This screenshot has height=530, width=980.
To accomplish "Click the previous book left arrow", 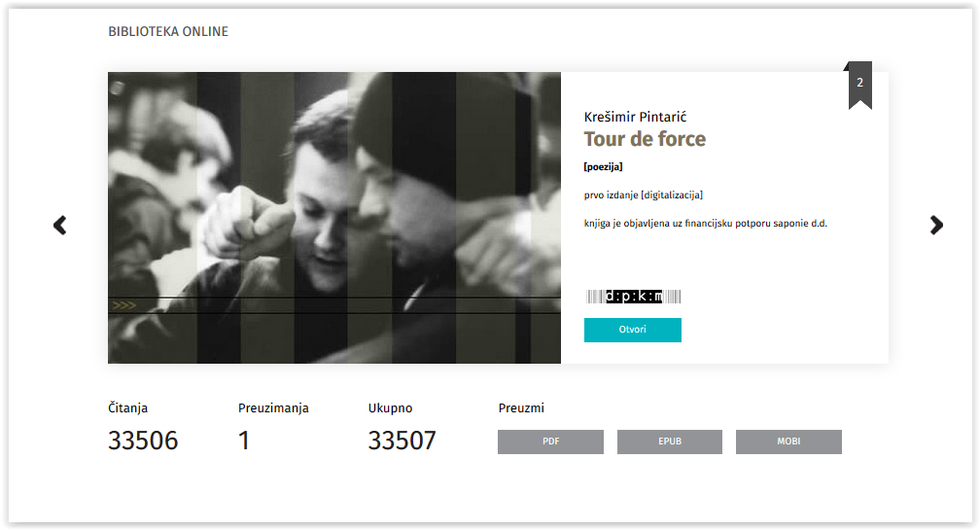I will [x=60, y=226].
